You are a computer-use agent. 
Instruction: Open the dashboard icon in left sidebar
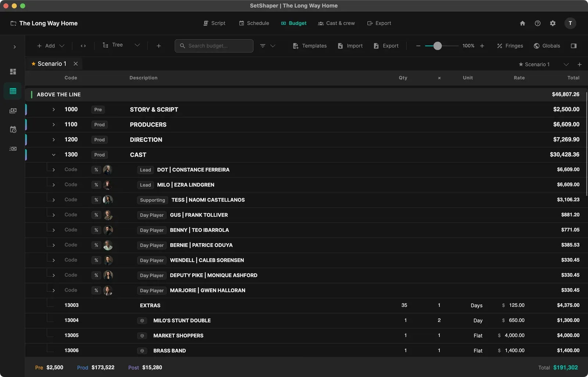13,72
